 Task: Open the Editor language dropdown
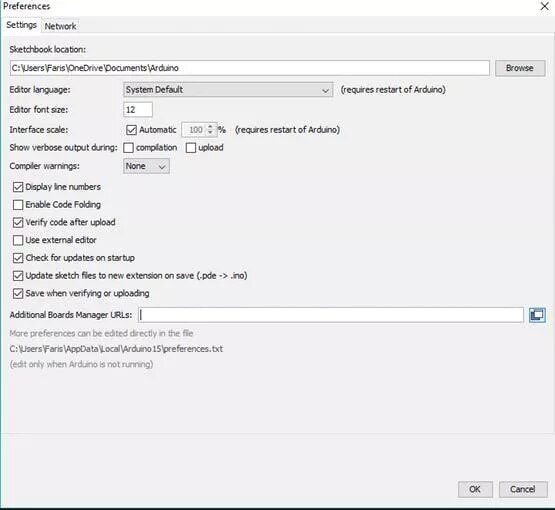(228, 90)
